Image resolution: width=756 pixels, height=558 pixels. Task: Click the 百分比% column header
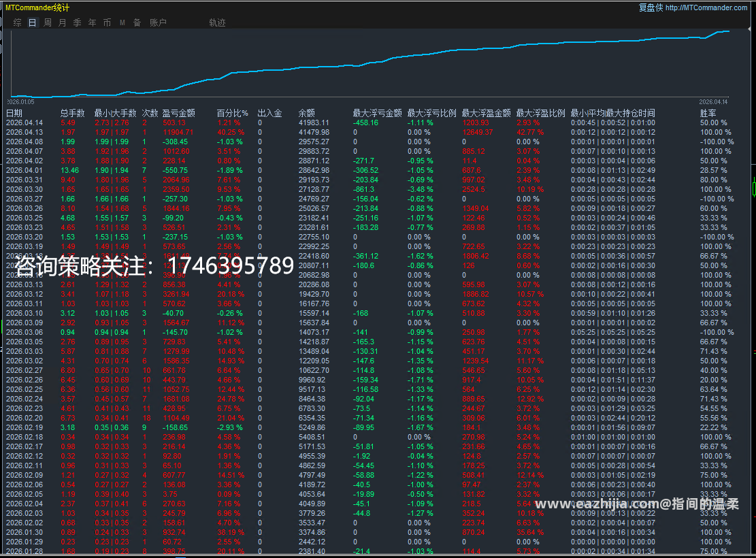(x=233, y=113)
